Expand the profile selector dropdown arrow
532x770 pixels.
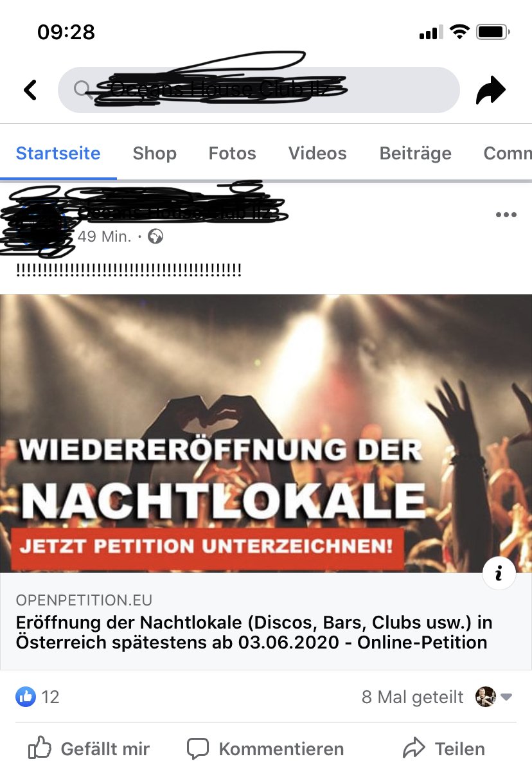507,696
